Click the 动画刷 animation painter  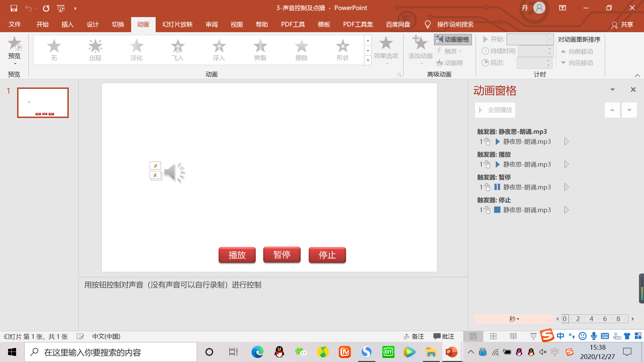(449, 63)
